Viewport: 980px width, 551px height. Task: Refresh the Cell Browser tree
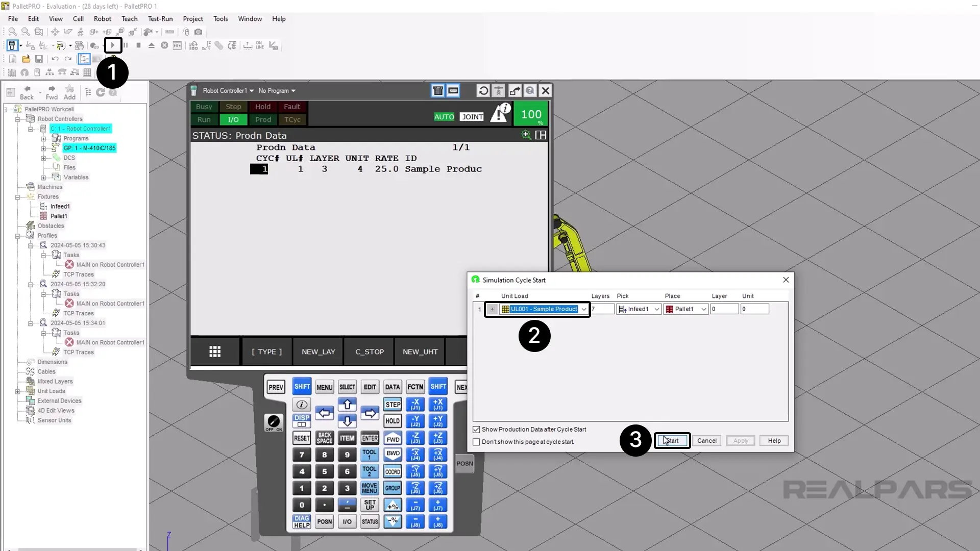click(x=101, y=92)
